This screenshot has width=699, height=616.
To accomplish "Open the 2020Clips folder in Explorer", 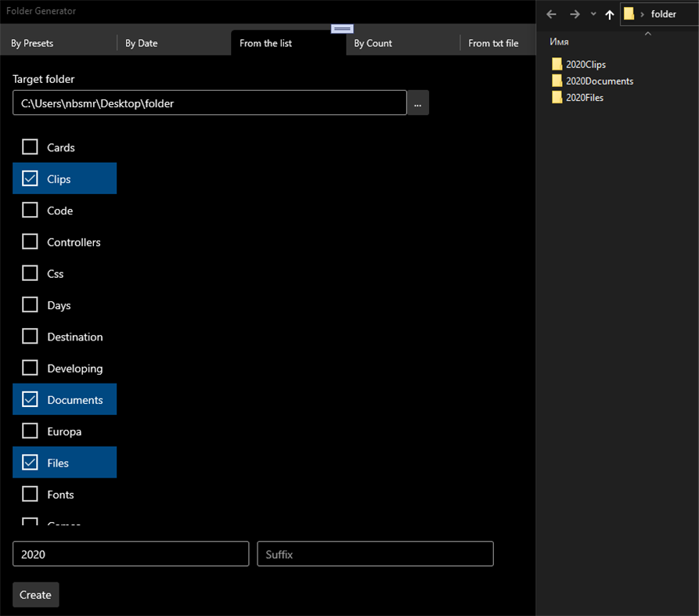I will click(x=584, y=63).
